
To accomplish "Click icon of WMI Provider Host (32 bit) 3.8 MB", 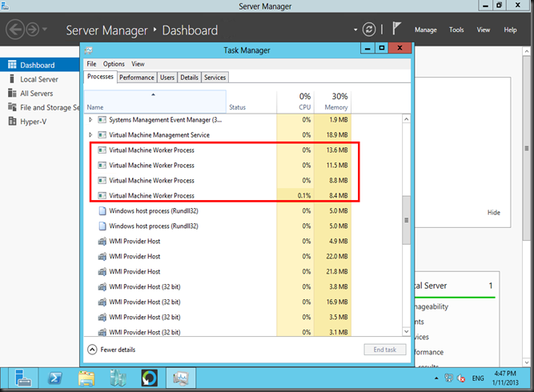I will [102, 286].
